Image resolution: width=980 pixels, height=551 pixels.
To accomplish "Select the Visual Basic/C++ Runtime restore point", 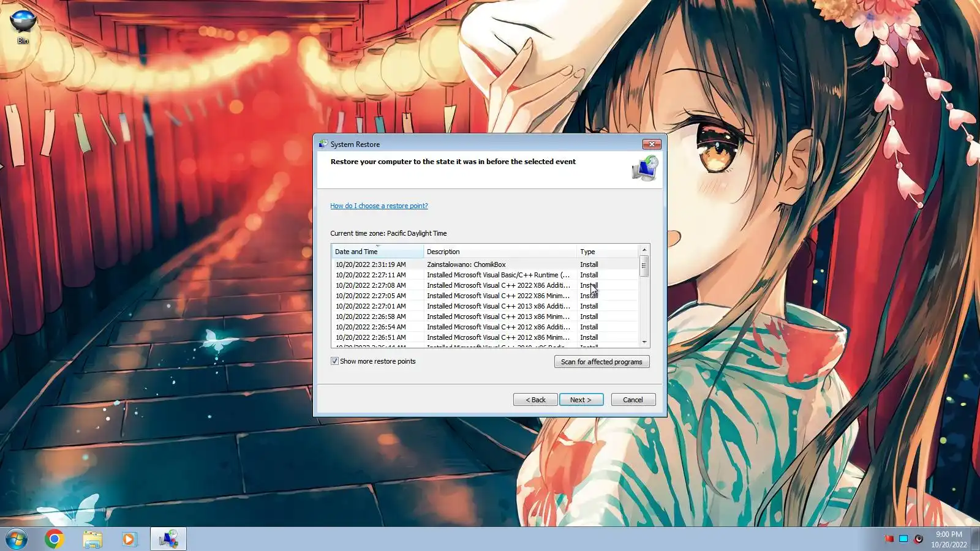I will [484, 275].
